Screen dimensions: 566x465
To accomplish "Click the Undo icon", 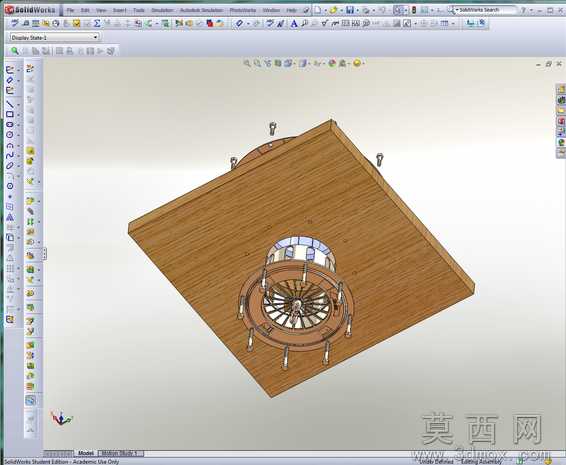I will [x=382, y=10].
